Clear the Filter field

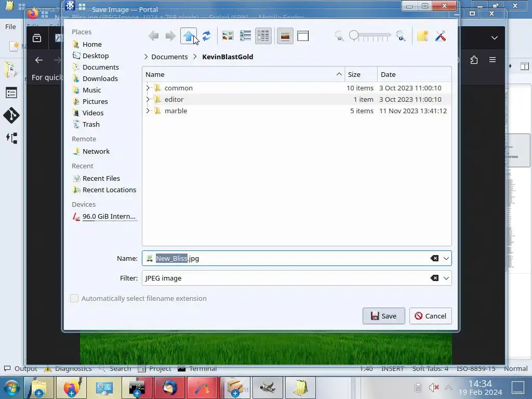434,278
